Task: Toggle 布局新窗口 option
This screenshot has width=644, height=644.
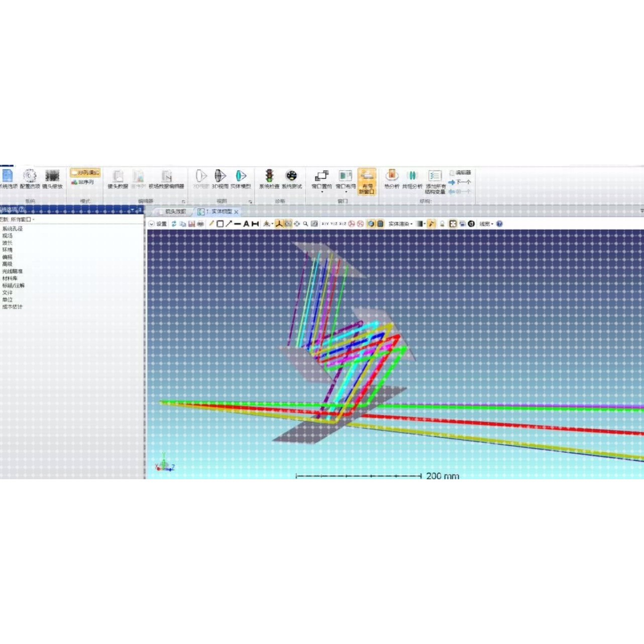Action: pos(367,181)
